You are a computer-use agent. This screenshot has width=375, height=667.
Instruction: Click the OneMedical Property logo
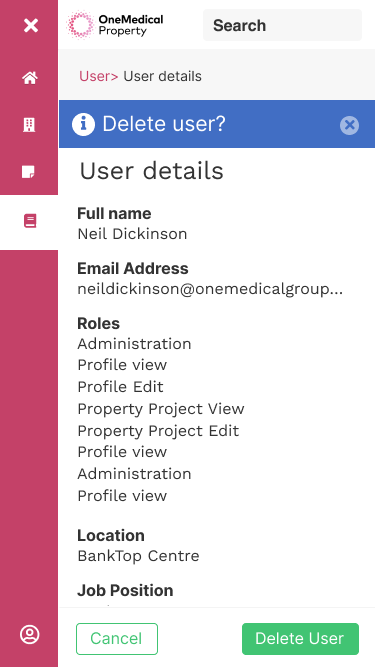[x=115, y=25]
